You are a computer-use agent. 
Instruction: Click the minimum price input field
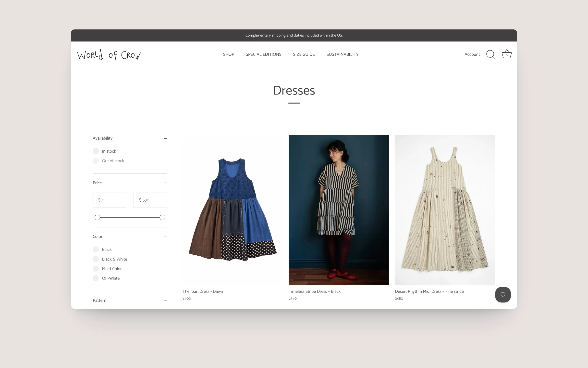pyautogui.click(x=109, y=200)
